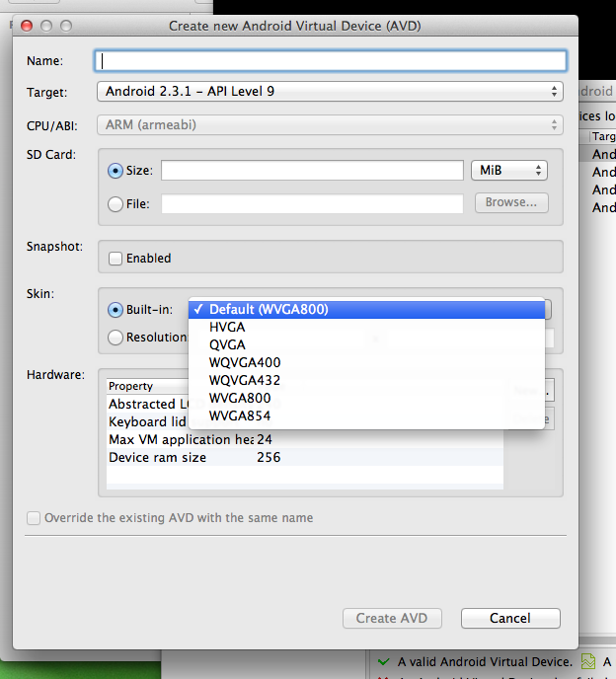Screen dimensions: 616x679
Task: Click the Cancel button
Action: (510, 618)
